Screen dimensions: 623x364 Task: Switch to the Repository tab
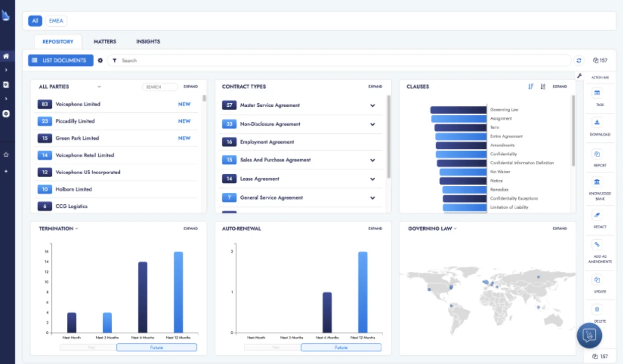58,42
